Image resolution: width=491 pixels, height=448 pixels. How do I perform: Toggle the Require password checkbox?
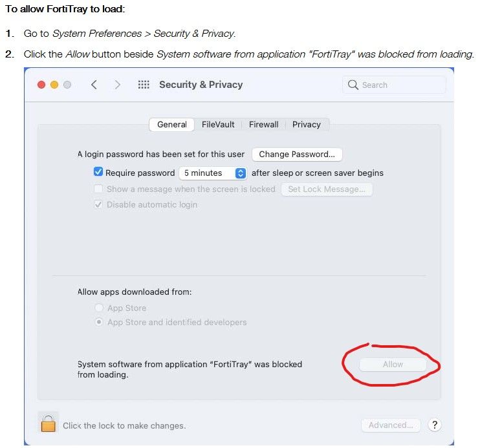coord(98,173)
